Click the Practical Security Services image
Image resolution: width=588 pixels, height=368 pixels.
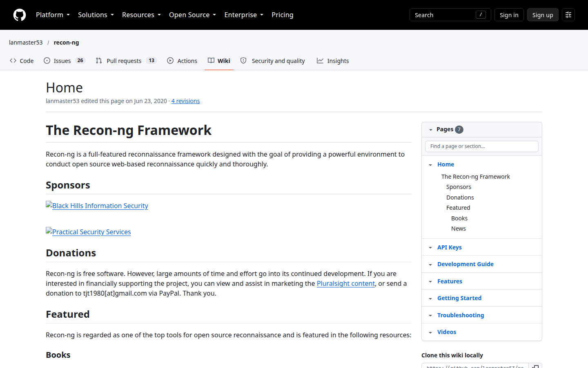pyautogui.click(x=88, y=232)
